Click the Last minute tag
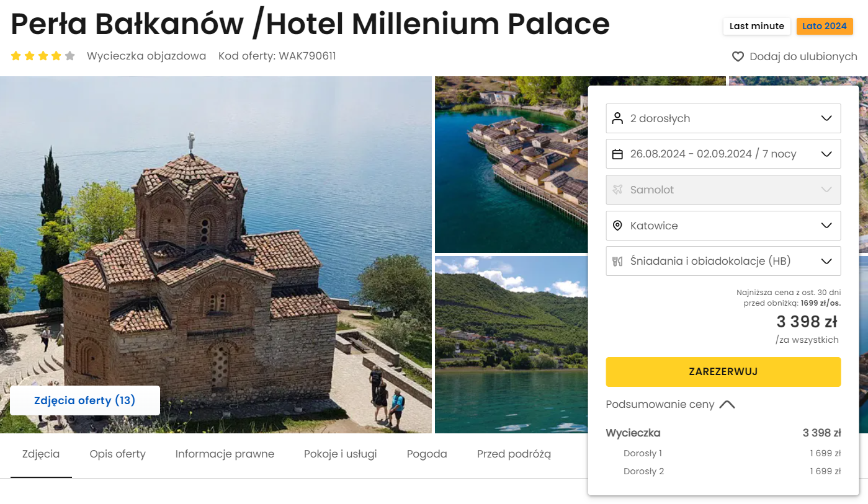The image size is (868, 504). coord(757,26)
